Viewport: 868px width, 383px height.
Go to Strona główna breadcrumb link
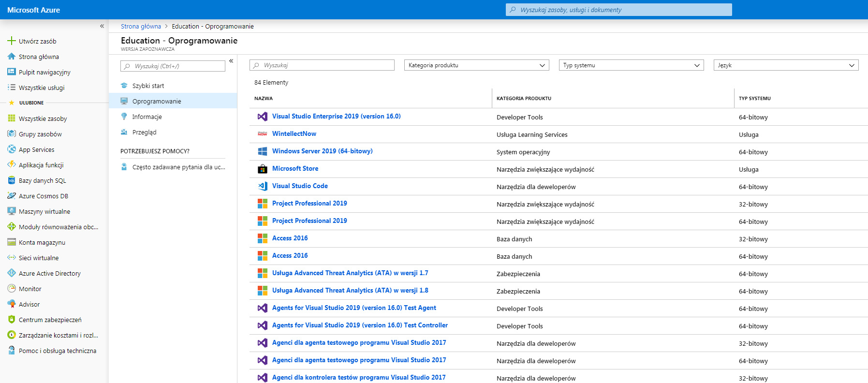[x=141, y=27]
